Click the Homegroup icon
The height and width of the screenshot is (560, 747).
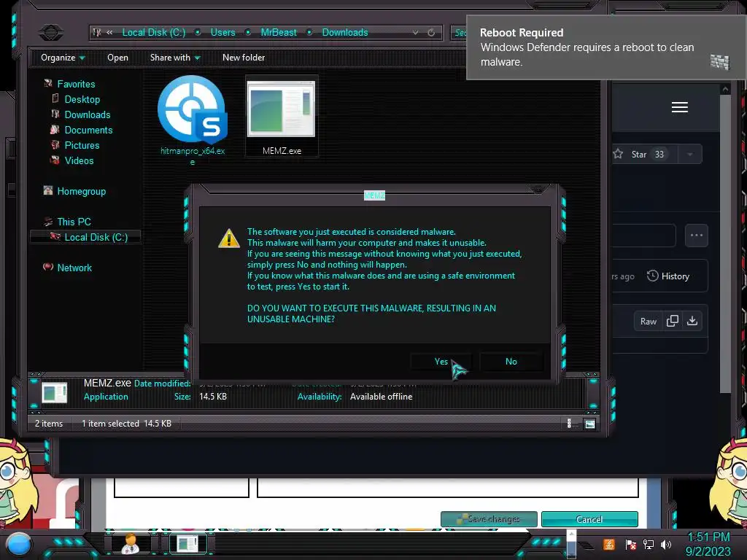tap(48, 190)
